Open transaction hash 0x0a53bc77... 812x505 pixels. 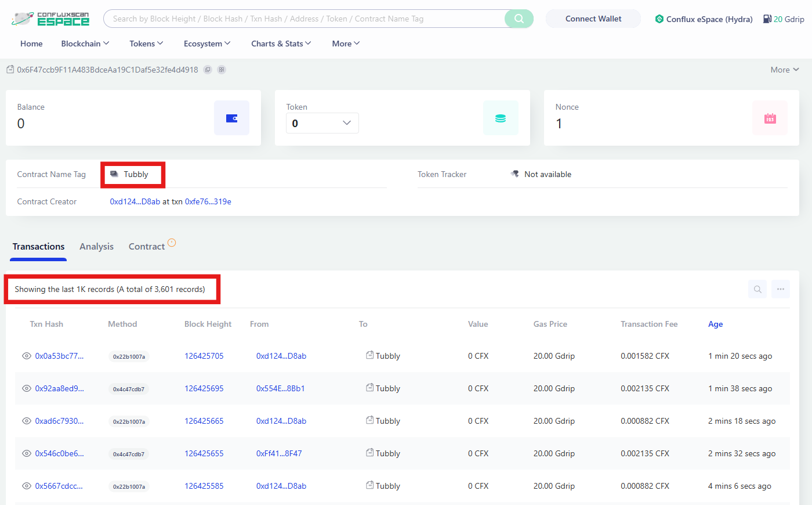[59, 356]
